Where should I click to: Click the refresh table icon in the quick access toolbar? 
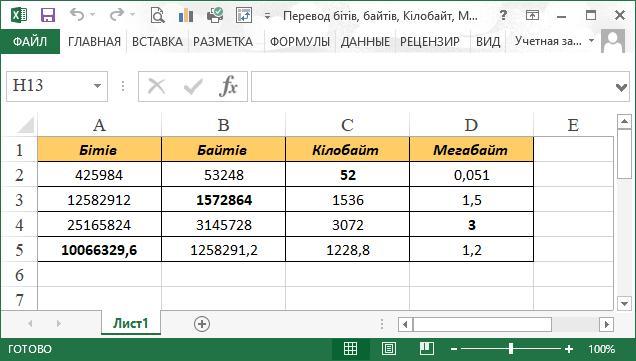[x=244, y=15]
